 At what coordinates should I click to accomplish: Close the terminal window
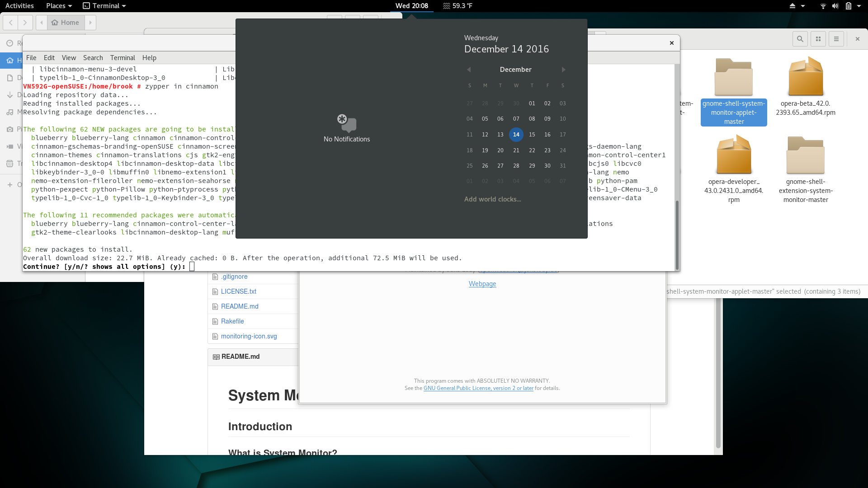coord(672,43)
